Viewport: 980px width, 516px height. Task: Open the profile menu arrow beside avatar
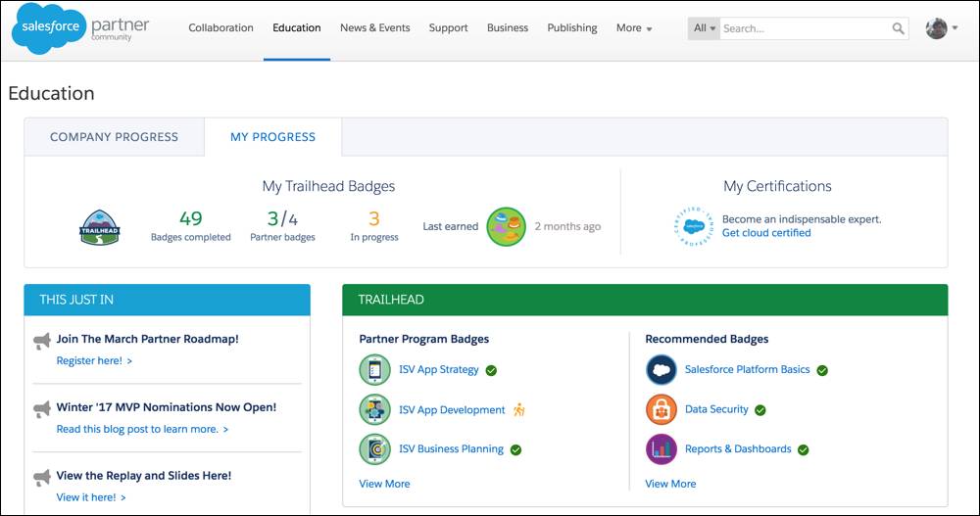(955, 28)
